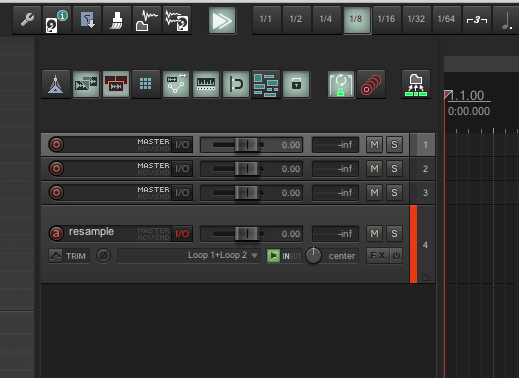Set grid division to 1/8
Image resolution: width=519 pixels, height=378 pixels.
(x=357, y=20)
